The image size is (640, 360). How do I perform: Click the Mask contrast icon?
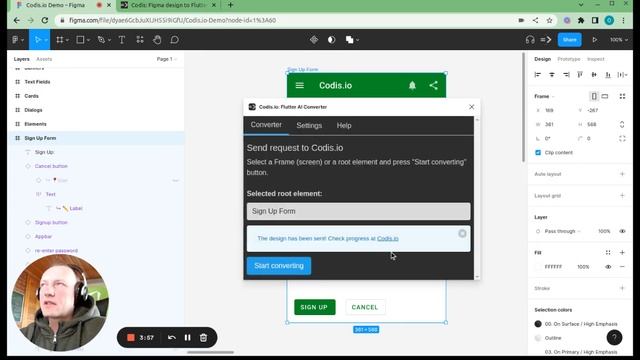coord(331,40)
